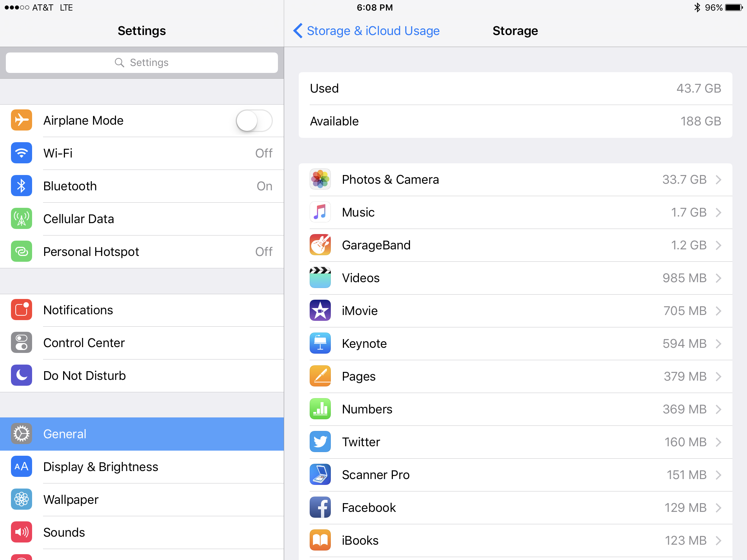
Task: Select the Scanner Pro icon
Action: [320, 475]
